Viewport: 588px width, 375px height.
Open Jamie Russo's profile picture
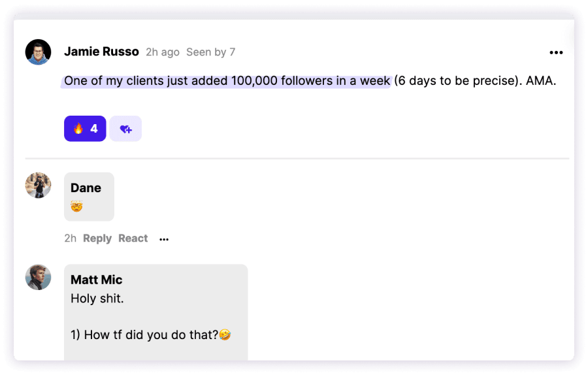click(39, 52)
